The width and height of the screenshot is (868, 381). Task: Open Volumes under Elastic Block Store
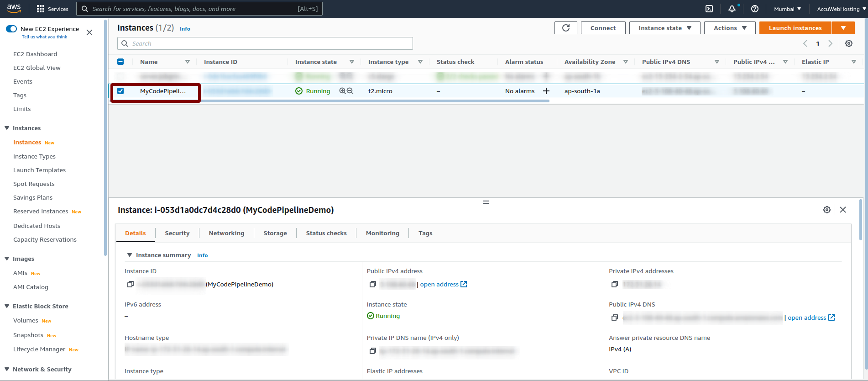pos(26,321)
